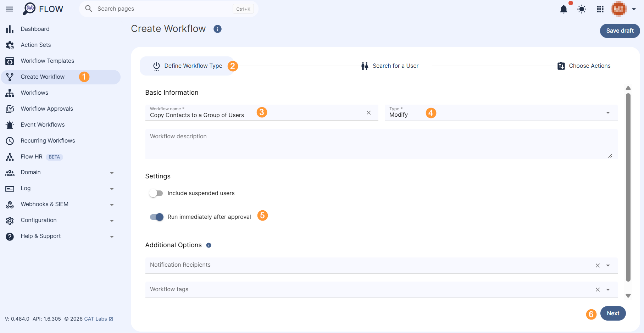This screenshot has height=333, width=644.
Task: Click the Flow HR BETA entry
Action: tap(60, 157)
